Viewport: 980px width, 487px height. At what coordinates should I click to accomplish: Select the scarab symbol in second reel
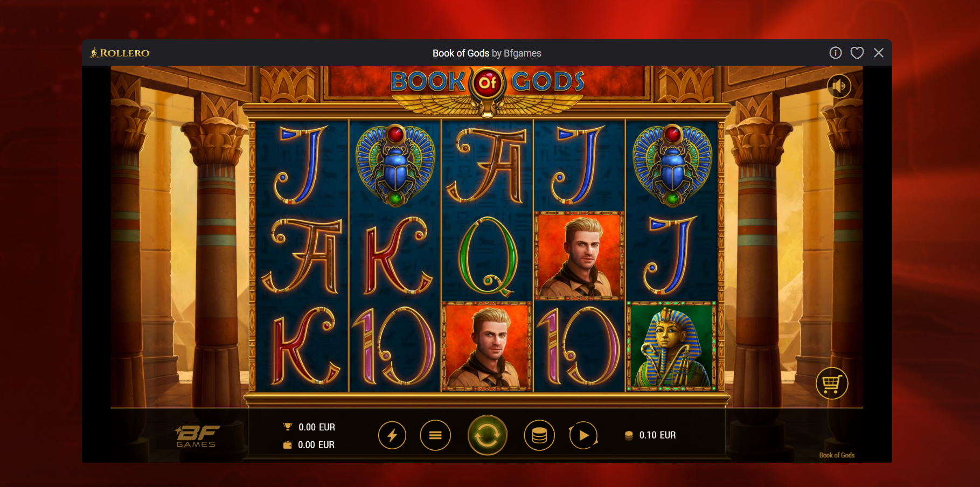(395, 165)
